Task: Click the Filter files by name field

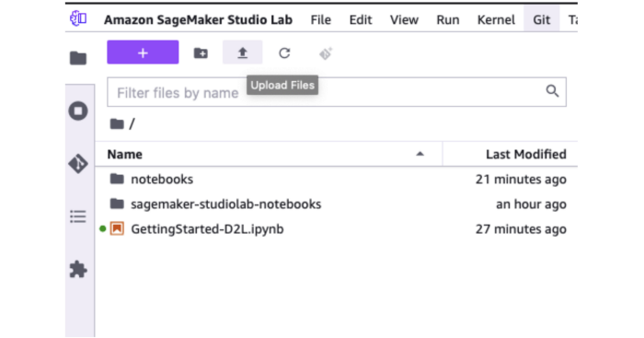Action: coord(337,92)
